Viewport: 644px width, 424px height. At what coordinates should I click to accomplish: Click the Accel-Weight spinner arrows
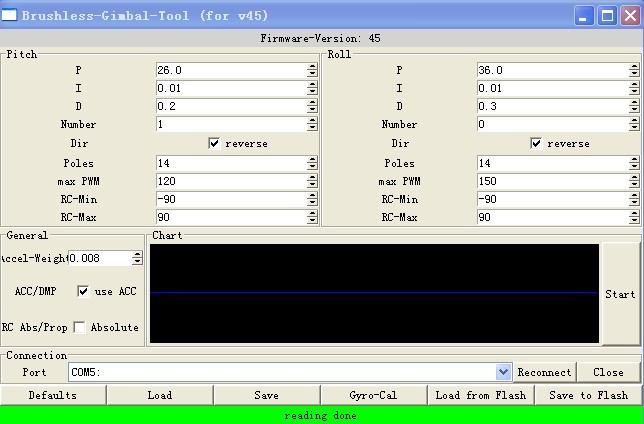point(137,258)
